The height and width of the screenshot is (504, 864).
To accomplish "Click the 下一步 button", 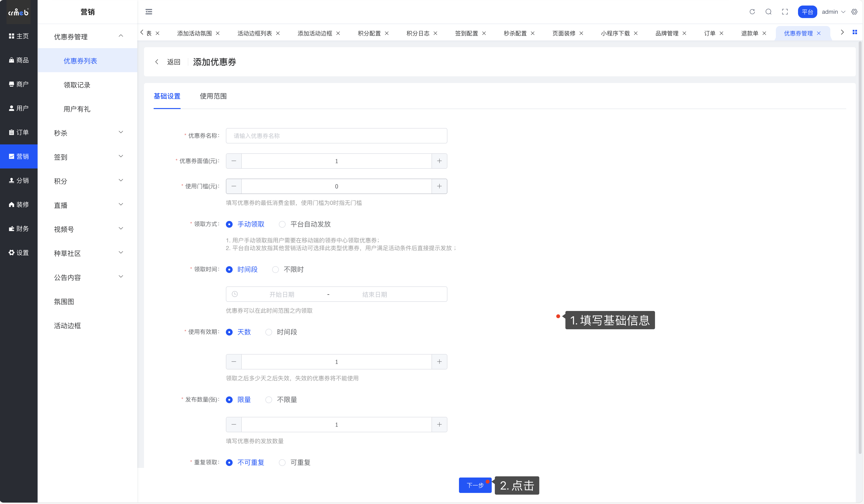I will pyautogui.click(x=475, y=485).
